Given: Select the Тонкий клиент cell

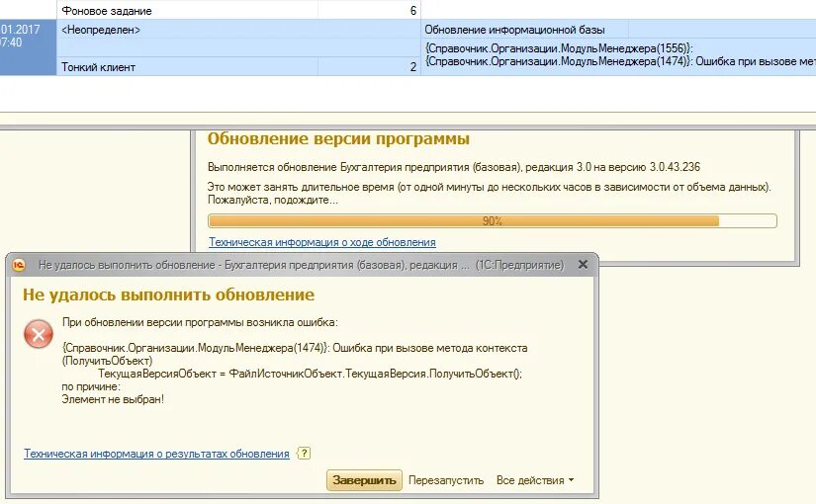Looking at the screenshot, I should pyautogui.click(x=187, y=66).
